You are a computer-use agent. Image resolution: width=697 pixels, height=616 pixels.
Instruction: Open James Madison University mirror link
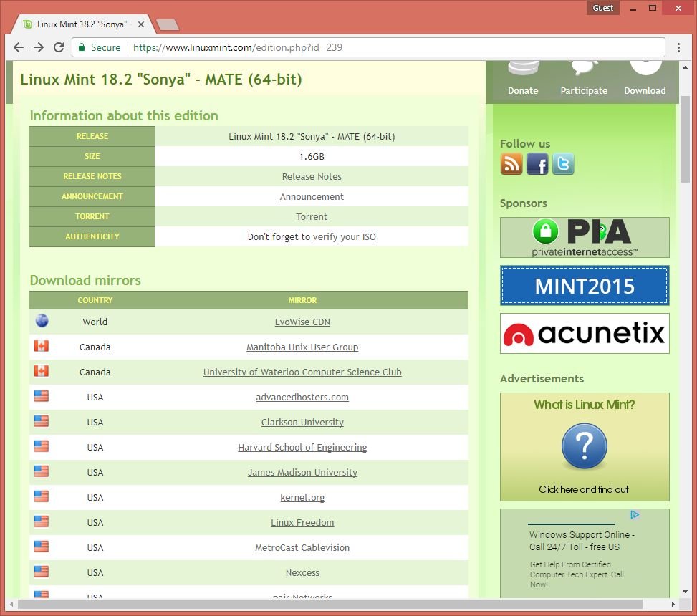(x=302, y=473)
